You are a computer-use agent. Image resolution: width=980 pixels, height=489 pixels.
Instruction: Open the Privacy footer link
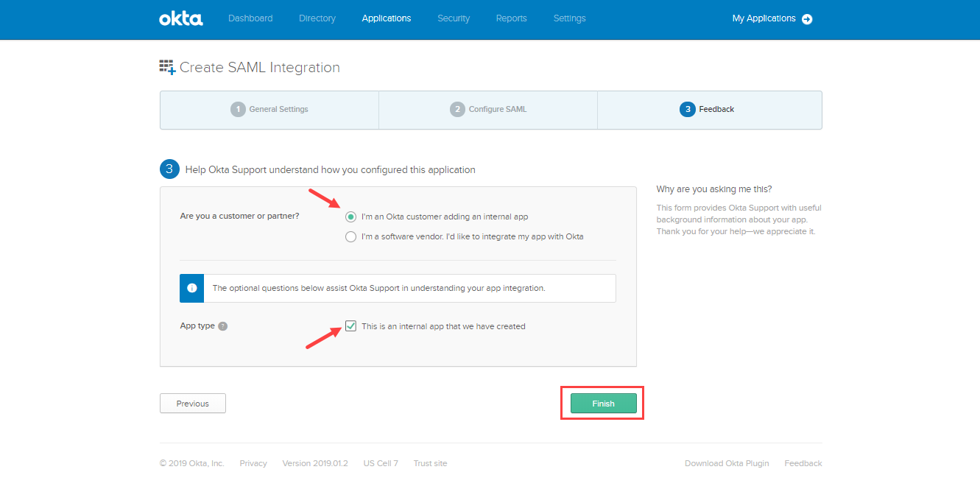[253, 463]
